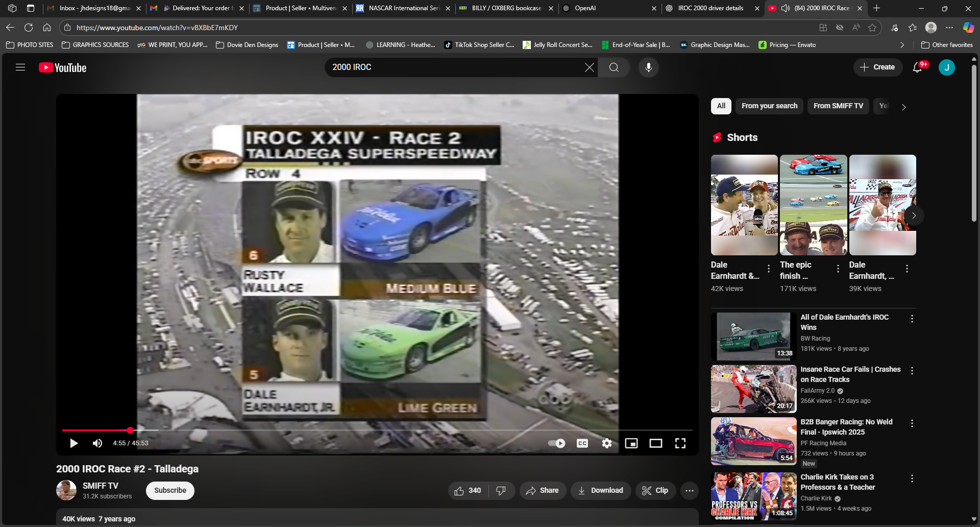Share the IROC Talladega video
The height and width of the screenshot is (527, 980).
[x=543, y=491]
